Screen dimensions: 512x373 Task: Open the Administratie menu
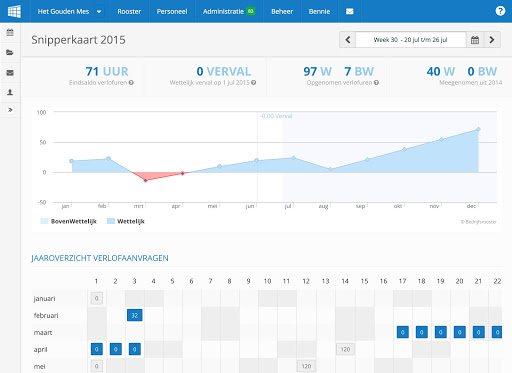tap(229, 11)
